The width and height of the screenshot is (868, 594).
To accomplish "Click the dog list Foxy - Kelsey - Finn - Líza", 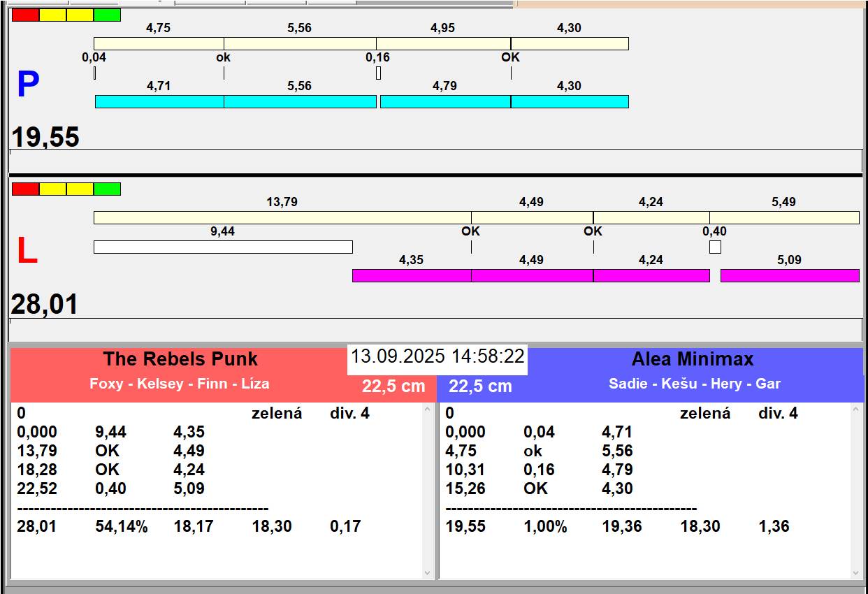I will (180, 384).
